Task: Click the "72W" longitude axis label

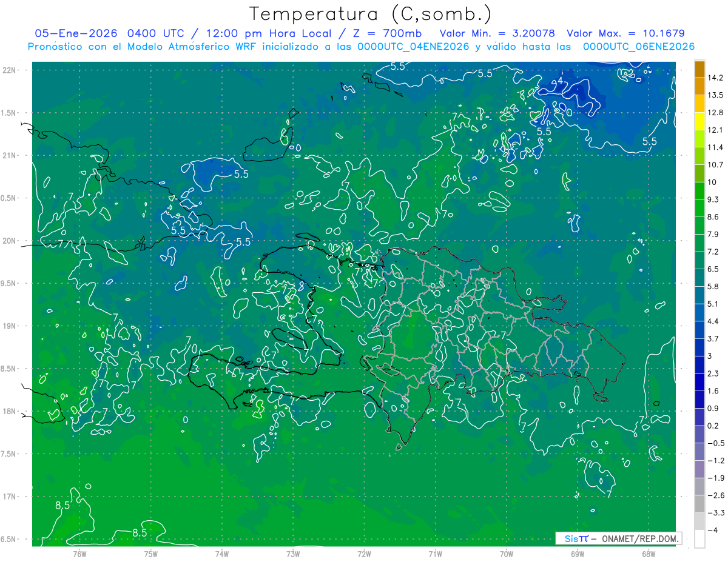Action: point(364,554)
